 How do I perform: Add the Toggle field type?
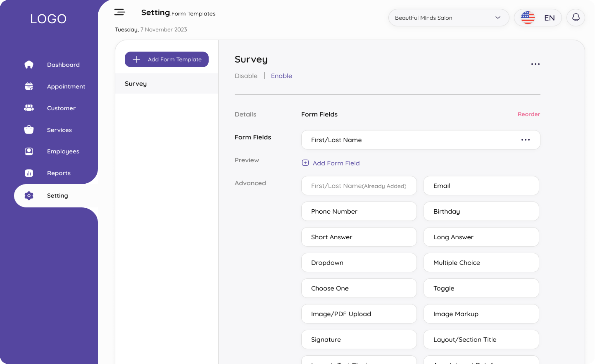481,288
